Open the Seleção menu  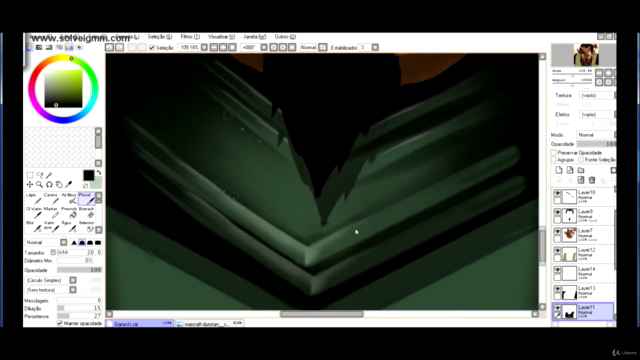click(160, 37)
